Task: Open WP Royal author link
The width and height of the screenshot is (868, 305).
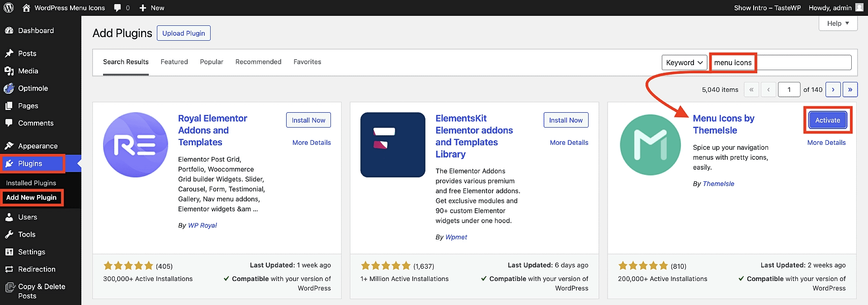Action: pos(202,225)
